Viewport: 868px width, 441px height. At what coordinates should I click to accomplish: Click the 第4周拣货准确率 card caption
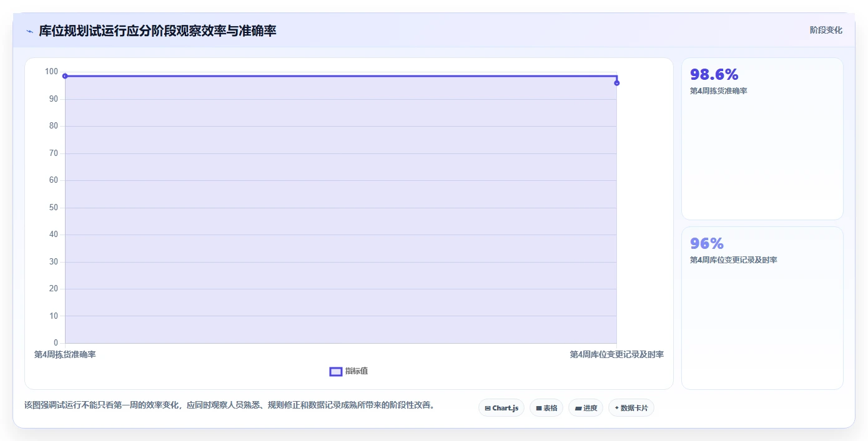point(719,91)
